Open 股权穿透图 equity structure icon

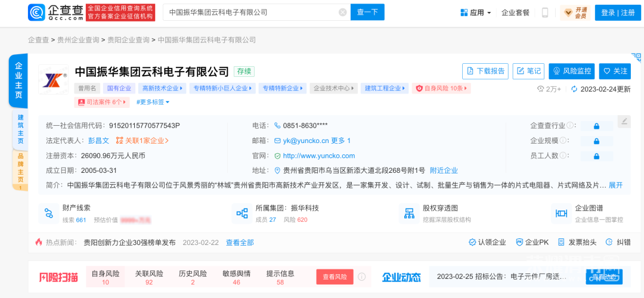click(409, 213)
